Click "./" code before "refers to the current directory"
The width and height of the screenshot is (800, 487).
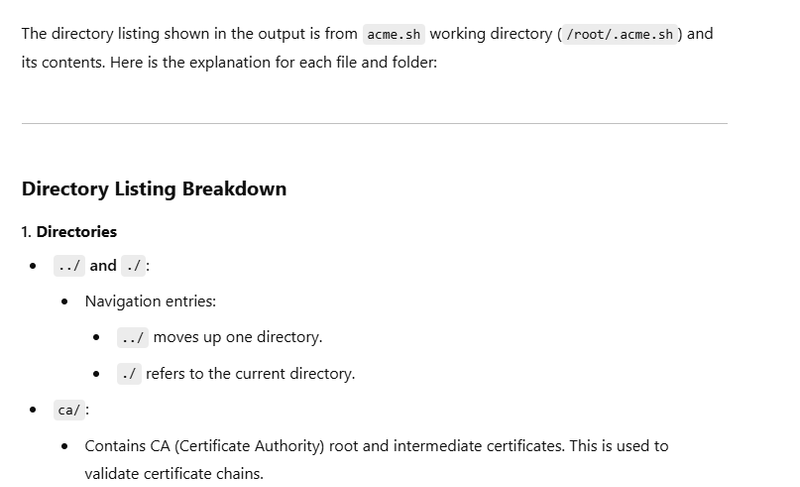coord(129,375)
